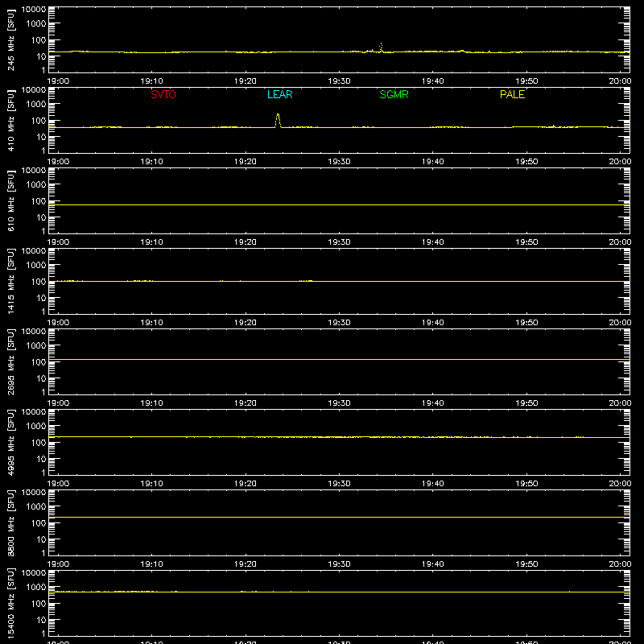Click the 10000 y-axis label of the 245 MHz plot
The width and height of the screenshot is (644, 644).
pyautogui.click(x=34, y=10)
